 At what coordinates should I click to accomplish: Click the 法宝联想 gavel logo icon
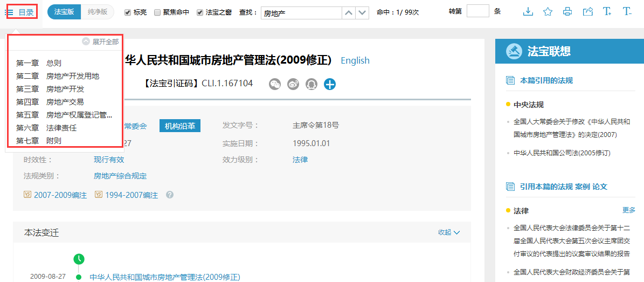pyautogui.click(x=513, y=51)
